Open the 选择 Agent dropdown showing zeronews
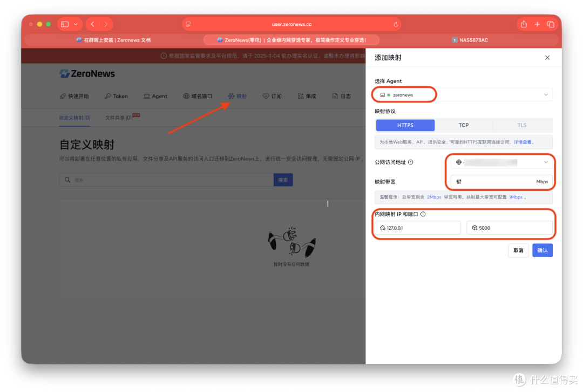The height and width of the screenshot is (392, 583). [x=463, y=95]
